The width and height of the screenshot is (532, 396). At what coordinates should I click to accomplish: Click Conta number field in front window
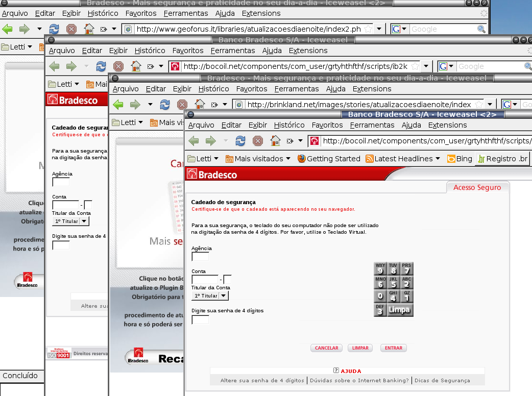pos(205,280)
